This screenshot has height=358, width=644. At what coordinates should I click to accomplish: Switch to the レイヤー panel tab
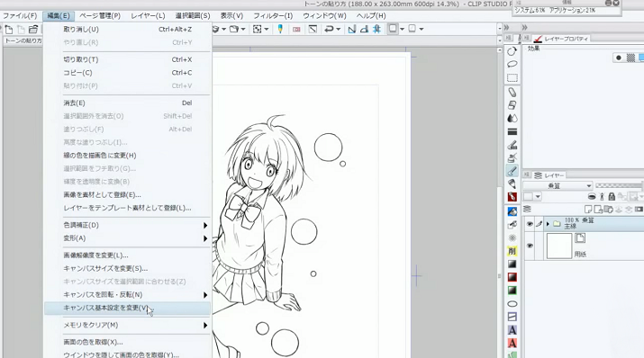[x=549, y=175]
